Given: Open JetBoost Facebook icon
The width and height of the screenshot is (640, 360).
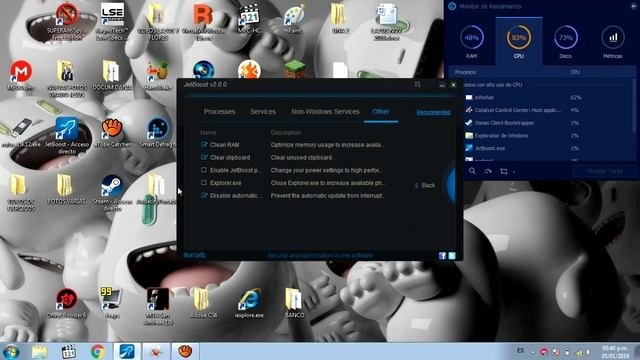Looking at the screenshot, I should pyautogui.click(x=442, y=256).
